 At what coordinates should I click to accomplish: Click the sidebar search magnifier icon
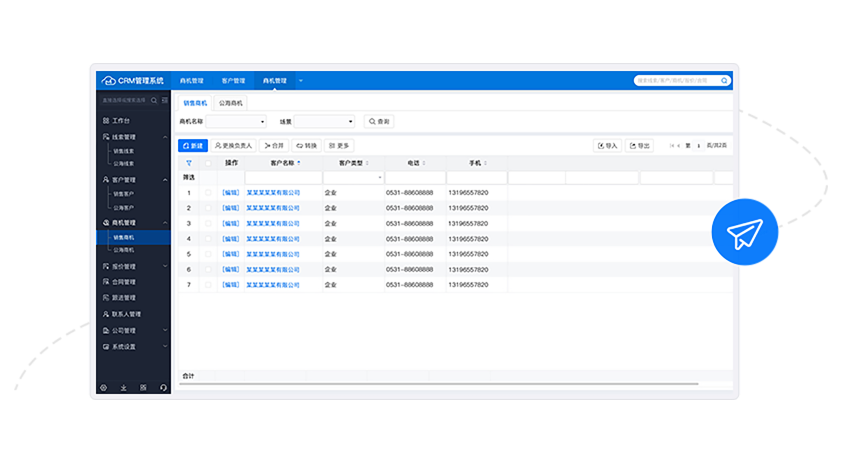pos(152,100)
